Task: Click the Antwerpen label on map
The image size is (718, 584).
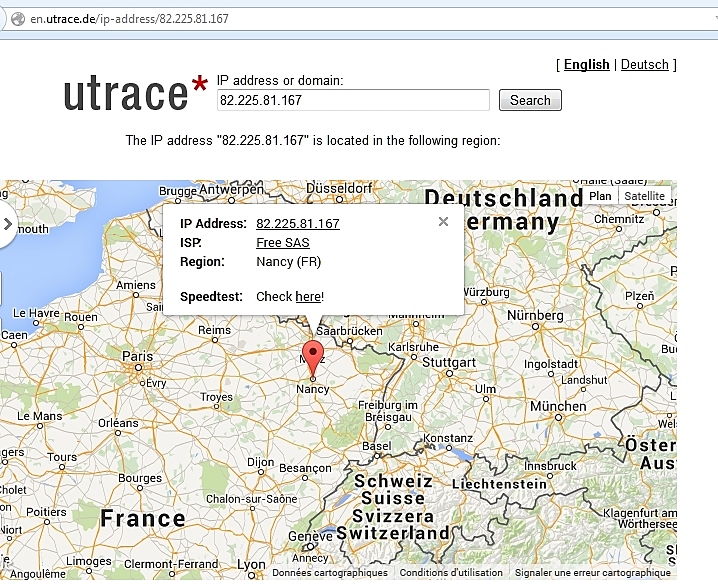Action: pos(232,189)
